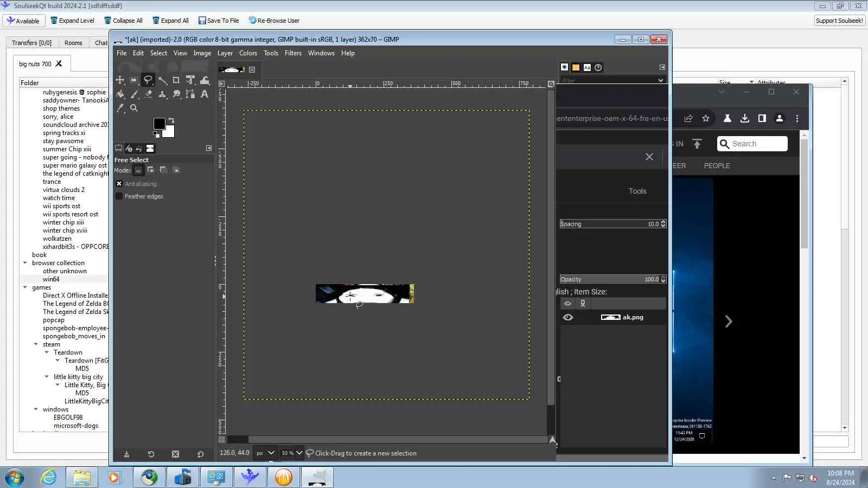This screenshot has height=488, width=868.
Task: Select the Crop tool
Action: (x=176, y=80)
